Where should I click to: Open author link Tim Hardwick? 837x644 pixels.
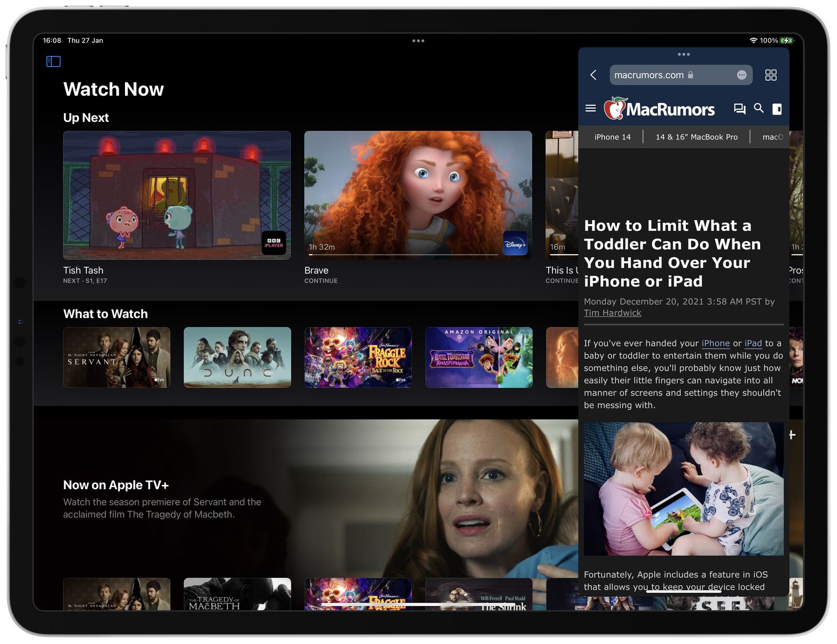(x=613, y=312)
